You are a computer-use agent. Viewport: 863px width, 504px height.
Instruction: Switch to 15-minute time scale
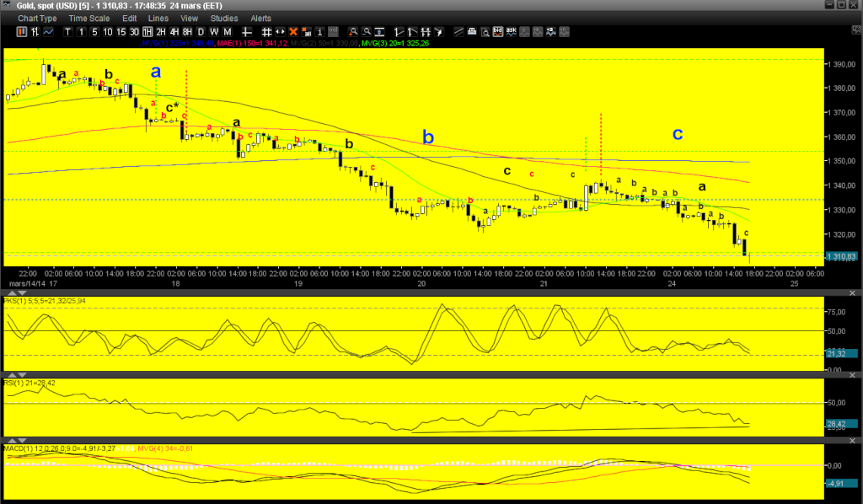pos(121,32)
